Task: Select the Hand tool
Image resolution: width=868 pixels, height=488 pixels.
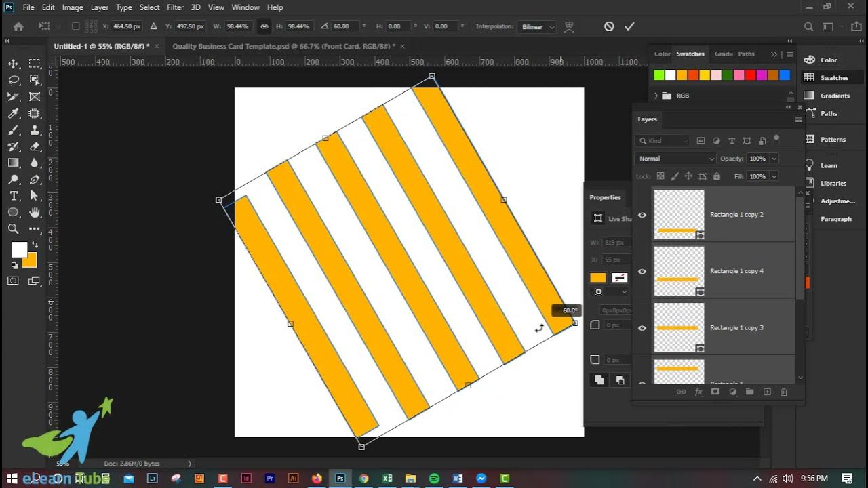Action: [x=35, y=213]
